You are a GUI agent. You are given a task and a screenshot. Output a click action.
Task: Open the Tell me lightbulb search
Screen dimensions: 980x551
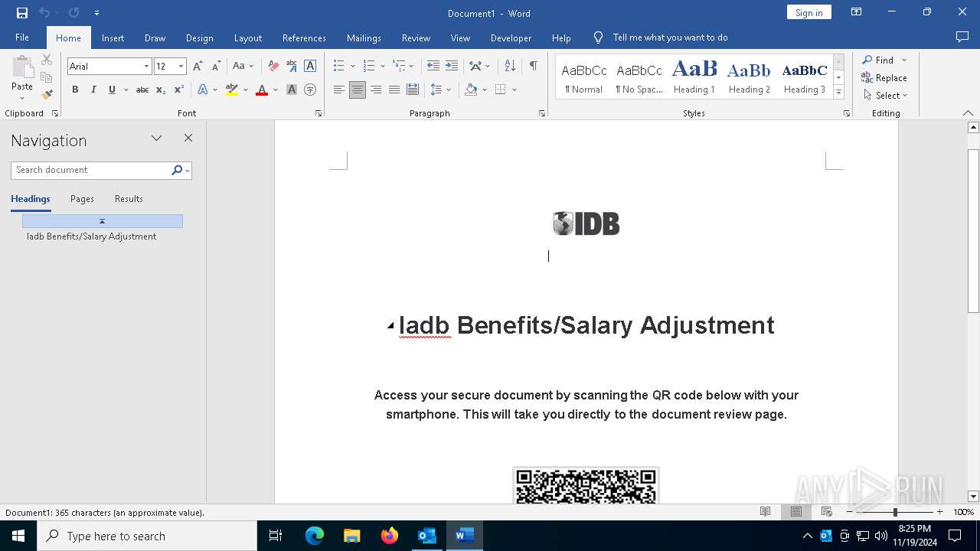coord(599,37)
